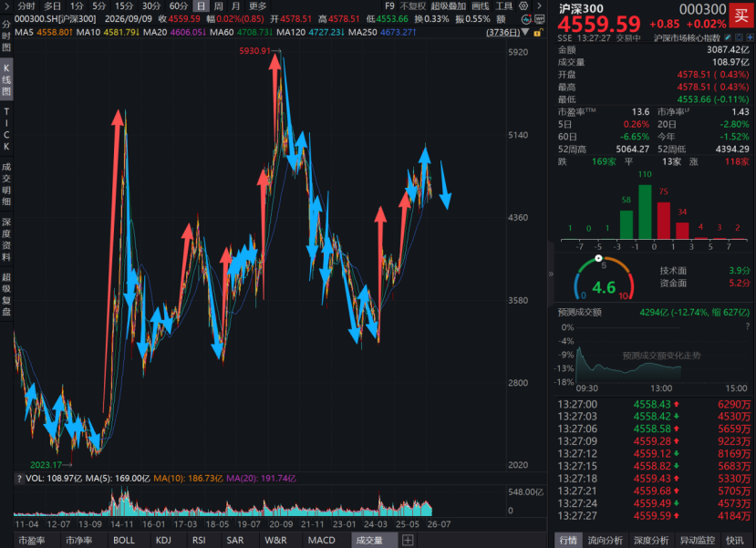
Task: Open the 成交明细 sidebar item
Action: [6, 184]
